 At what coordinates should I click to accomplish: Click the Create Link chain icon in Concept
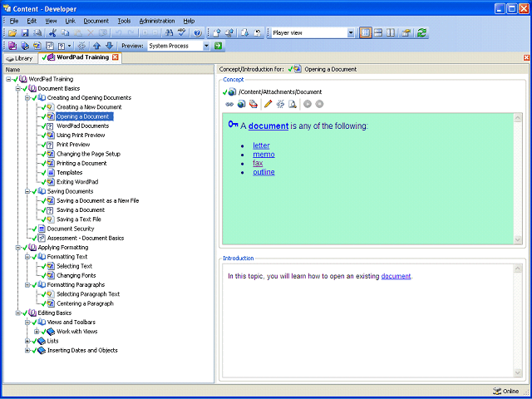click(x=229, y=104)
